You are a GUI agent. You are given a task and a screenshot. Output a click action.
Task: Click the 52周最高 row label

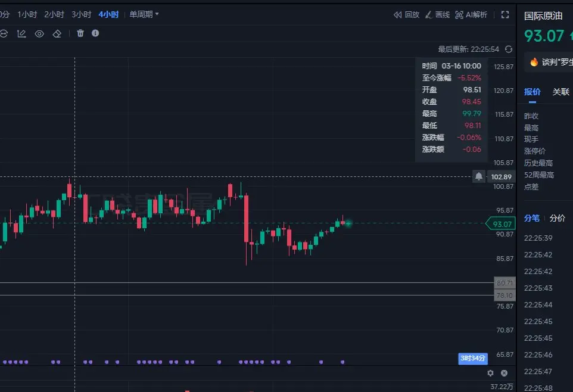(539, 175)
